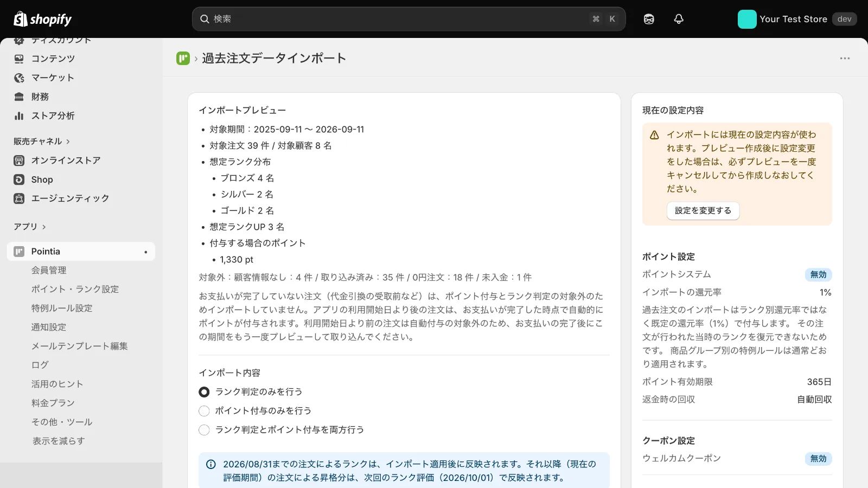Viewport: 868px width, 488px height.
Task: Collapse the menu with 表示を減らす
Action: [59, 441]
